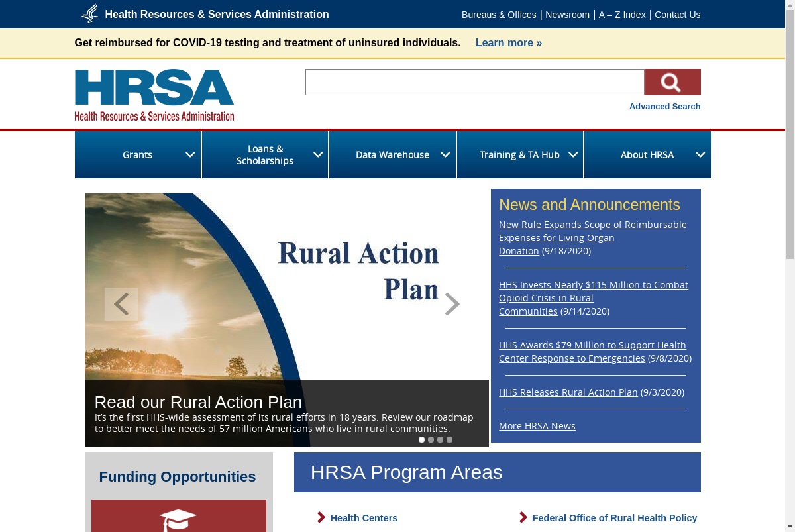Click the HRSA logo
Viewport: 795px width, 532px height.
(154, 95)
